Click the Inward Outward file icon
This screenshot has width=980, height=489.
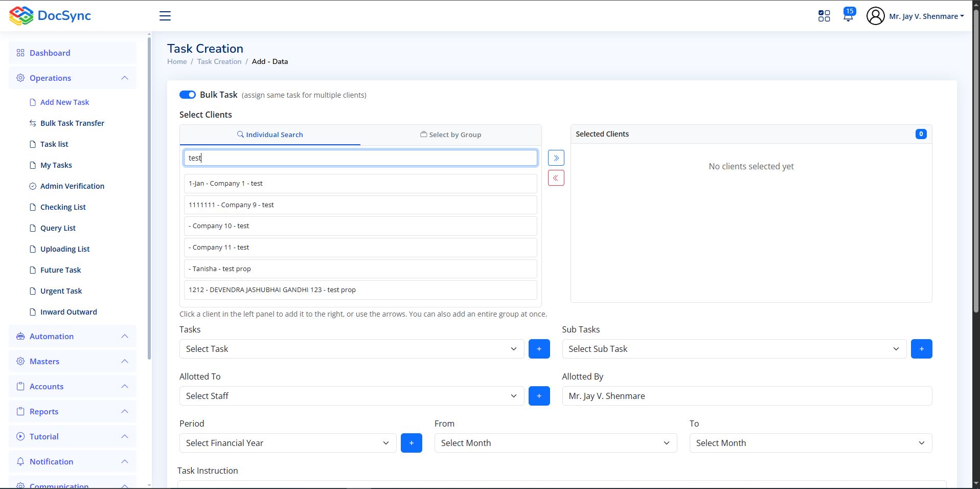click(x=33, y=312)
